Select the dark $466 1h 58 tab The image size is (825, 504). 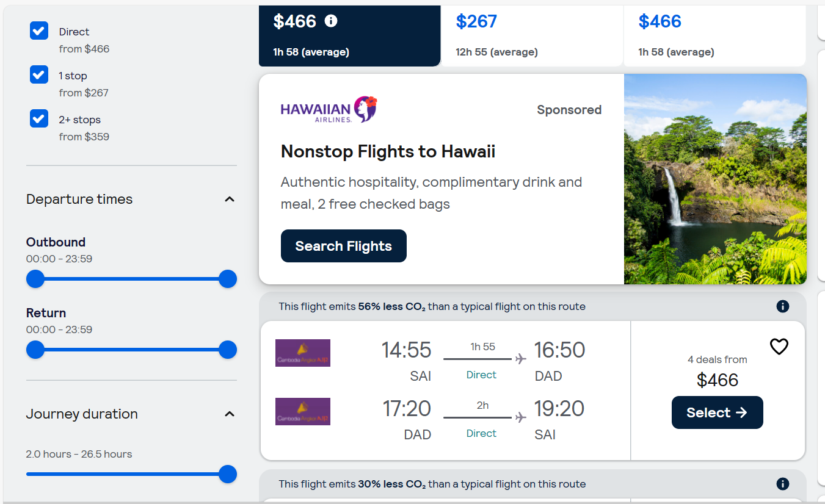pos(349,35)
